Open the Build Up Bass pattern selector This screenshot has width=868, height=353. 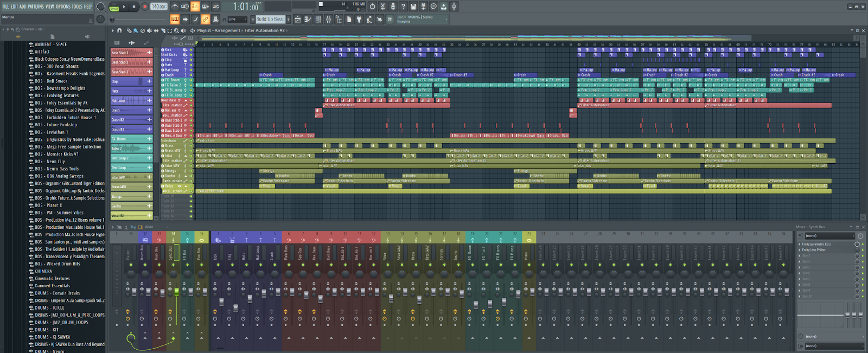(x=270, y=20)
